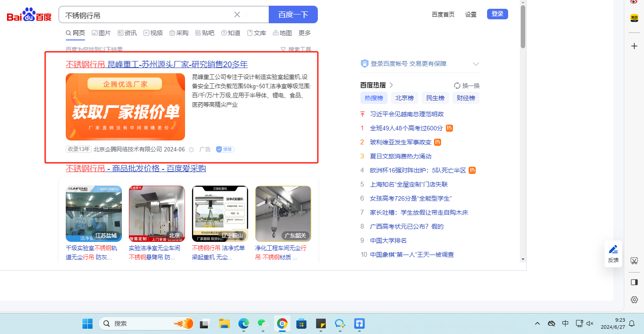
Task: Click the taskbar 搜索 box
Action: pyautogui.click(x=146, y=323)
